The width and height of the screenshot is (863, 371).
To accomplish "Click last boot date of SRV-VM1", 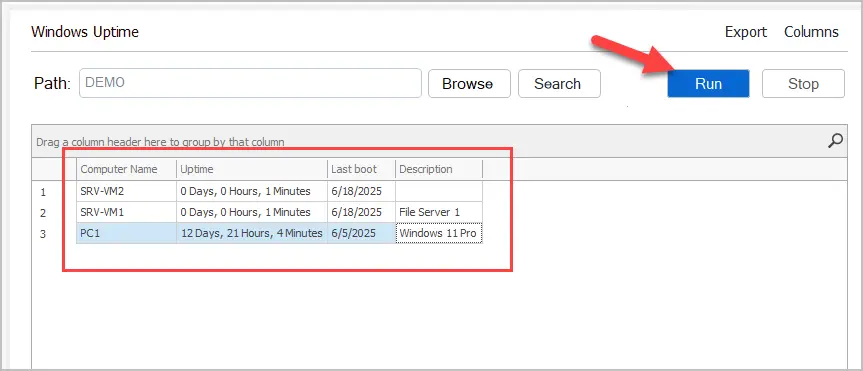I will click(362, 212).
